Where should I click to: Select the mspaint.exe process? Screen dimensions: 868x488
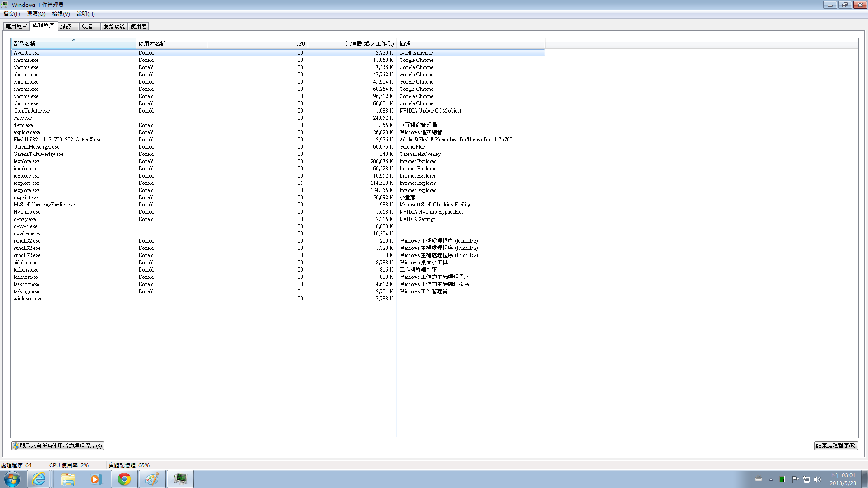[x=278, y=197]
